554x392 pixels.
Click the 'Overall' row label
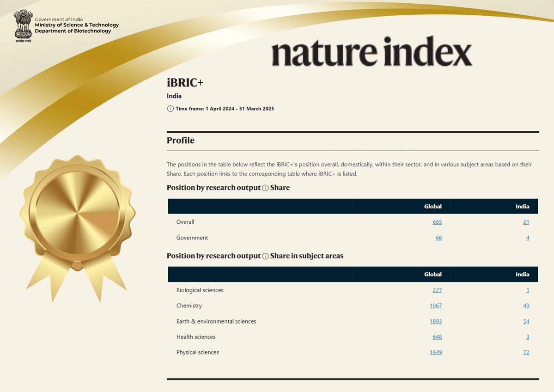click(185, 222)
